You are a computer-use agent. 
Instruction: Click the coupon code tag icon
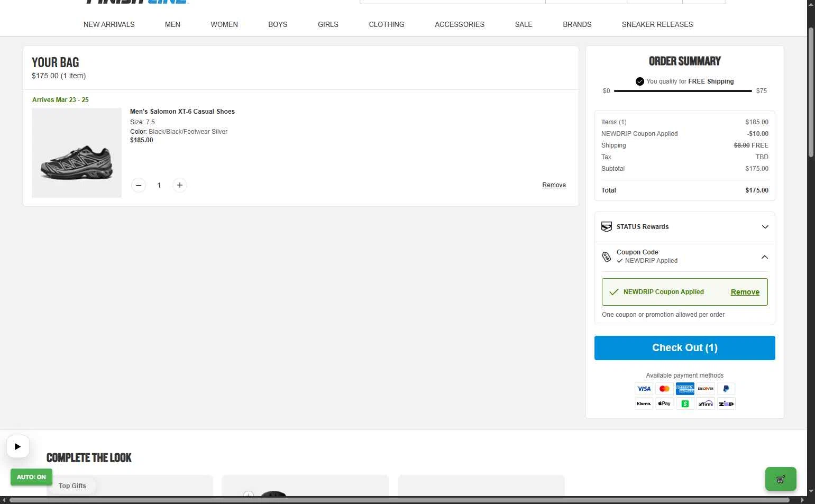click(607, 257)
